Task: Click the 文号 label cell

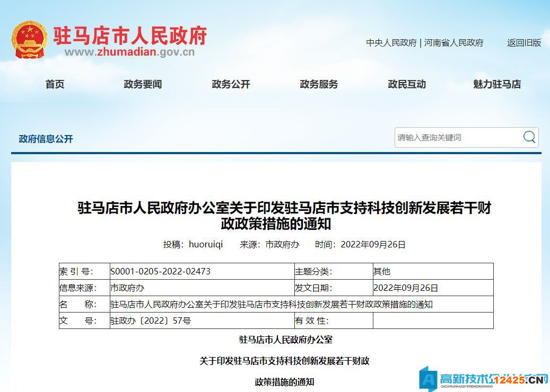Action: [84, 320]
